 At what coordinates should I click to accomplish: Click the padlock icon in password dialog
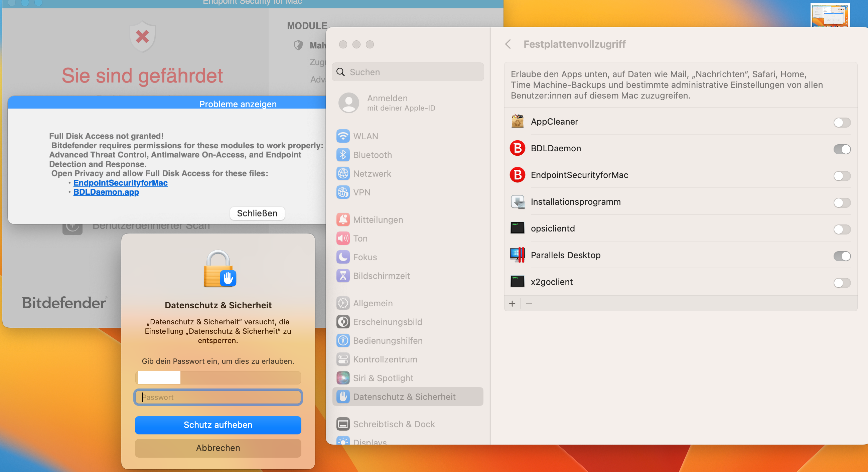[220, 269]
